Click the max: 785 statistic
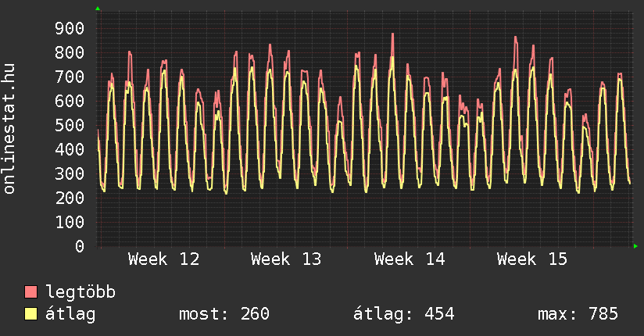This screenshot has width=644, height=336. pyautogui.click(x=578, y=314)
